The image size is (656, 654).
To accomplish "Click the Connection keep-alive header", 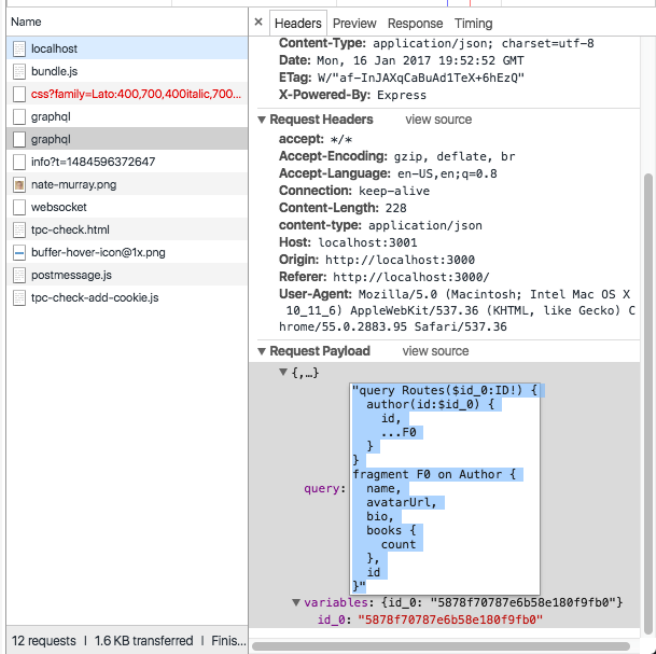I will [354, 191].
